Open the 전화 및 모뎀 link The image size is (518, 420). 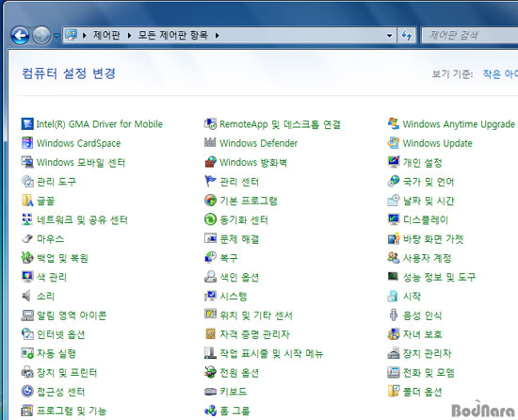[x=429, y=373]
